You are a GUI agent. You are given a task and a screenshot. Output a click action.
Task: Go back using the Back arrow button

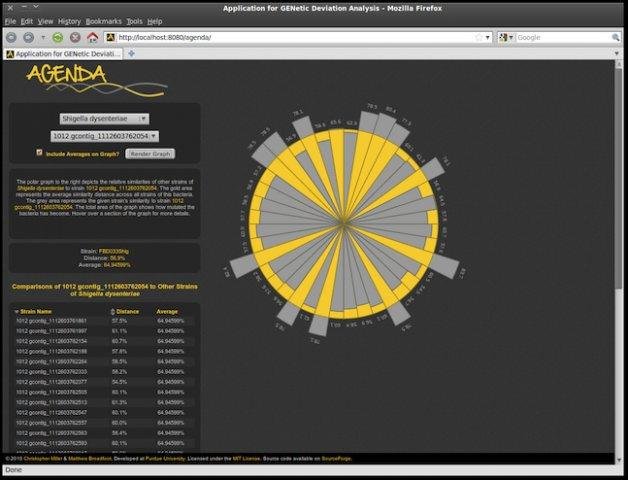tap(11, 37)
